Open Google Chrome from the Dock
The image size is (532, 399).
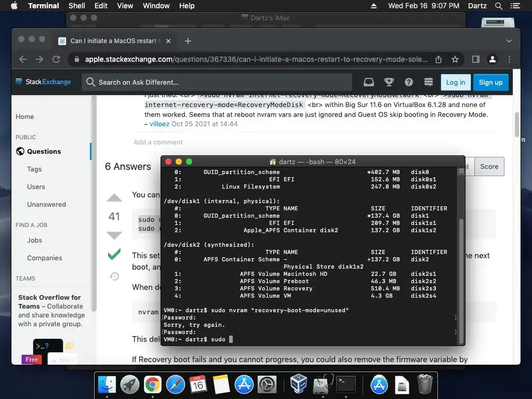click(x=152, y=385)
